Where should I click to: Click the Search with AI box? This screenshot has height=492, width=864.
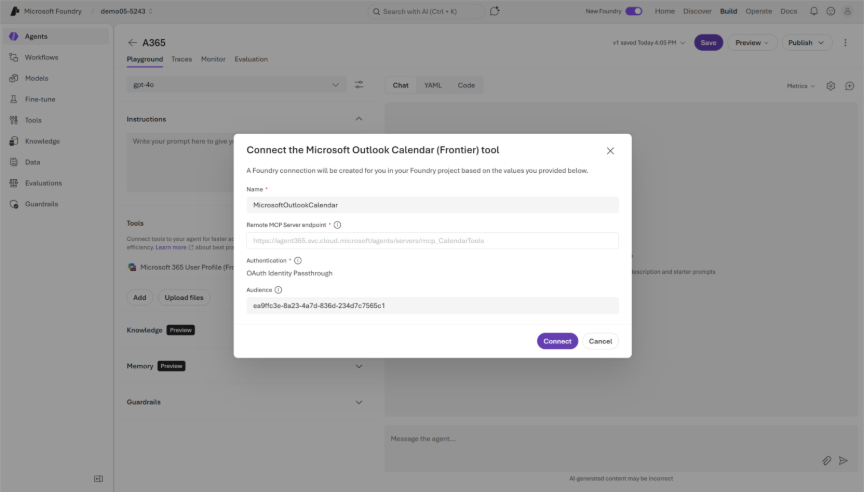(425, 11)
